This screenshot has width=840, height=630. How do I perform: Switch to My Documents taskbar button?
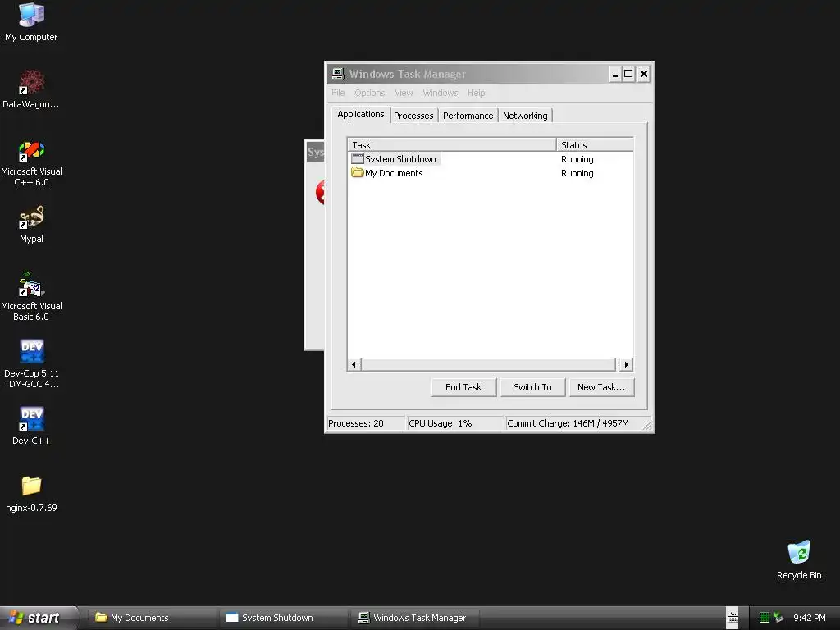tap(152, 618)
